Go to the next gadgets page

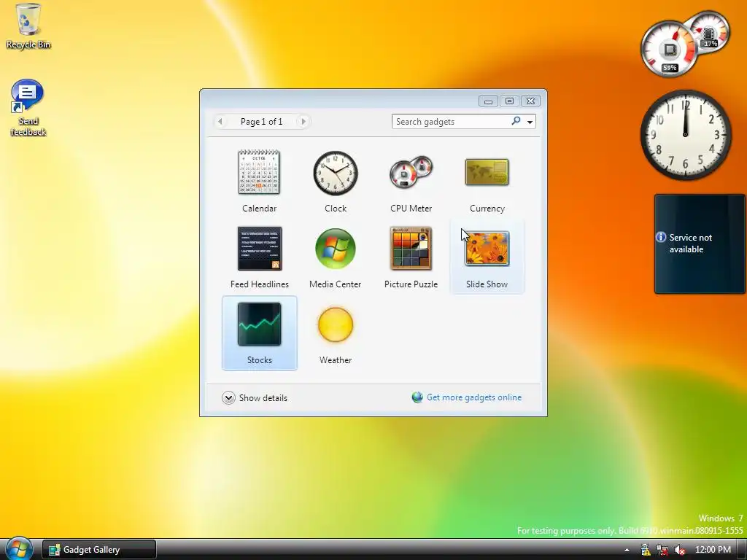coord(303,122)
